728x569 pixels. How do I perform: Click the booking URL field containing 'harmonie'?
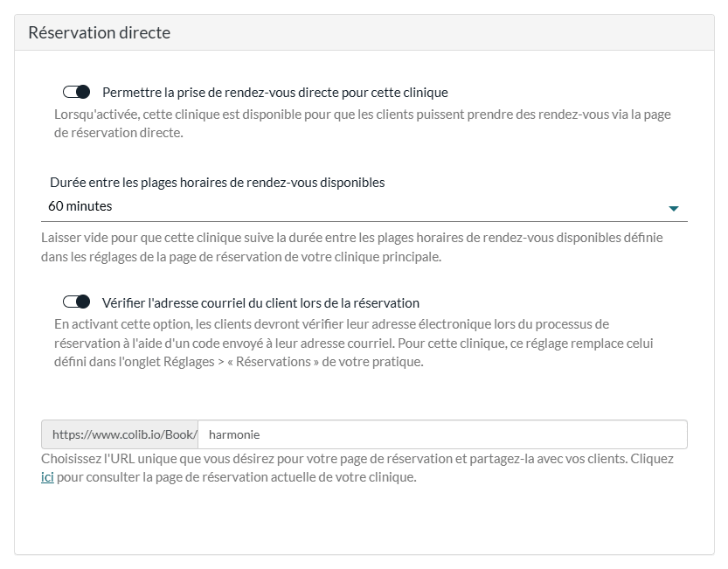pyautogui.click(x=442, y=434)
